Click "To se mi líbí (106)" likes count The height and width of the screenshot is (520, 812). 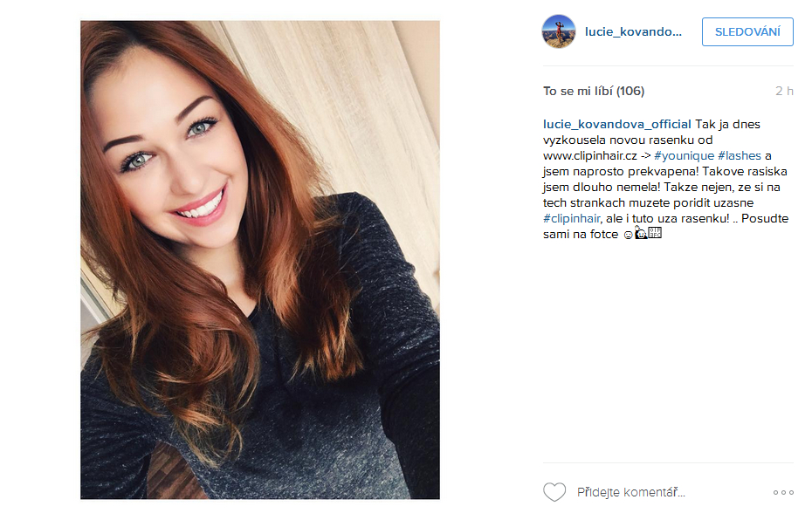point(594,91)
